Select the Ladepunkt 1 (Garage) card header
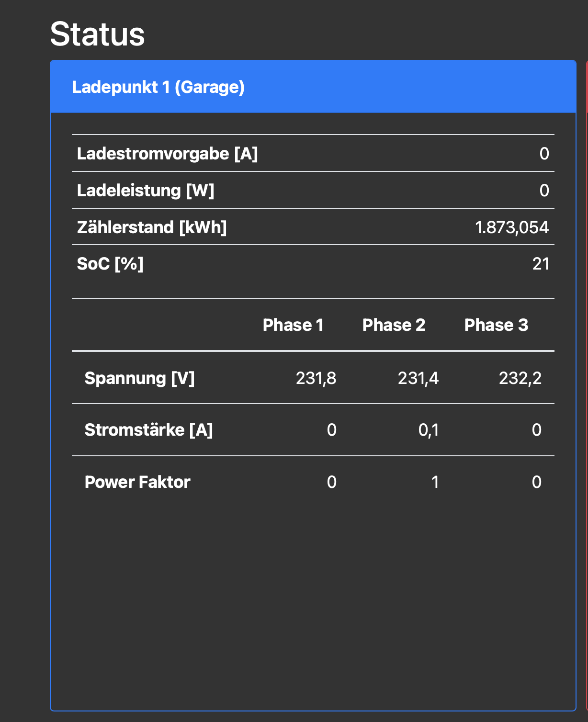This screenshot has width=588, height=722. coord(158,87)
